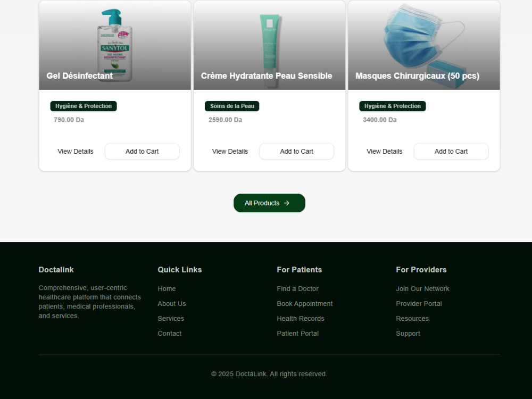The width and height of the screenshot is (532, 399).
Task: Open Book Appointment link
Action: 305,304
